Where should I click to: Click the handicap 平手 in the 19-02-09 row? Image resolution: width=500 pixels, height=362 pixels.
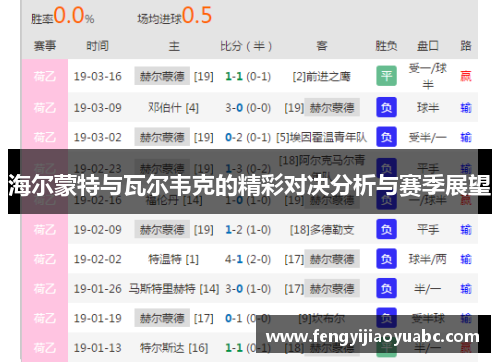(428, 229)
